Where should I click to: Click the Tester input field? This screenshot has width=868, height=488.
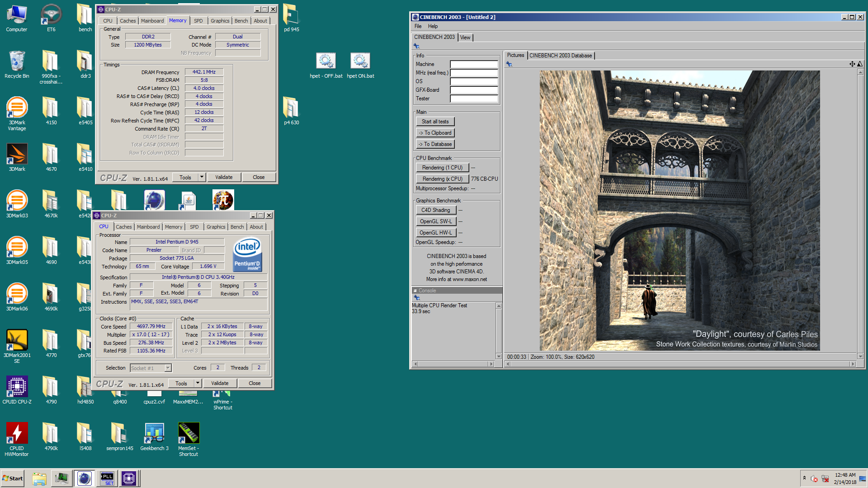click(474, 99)
